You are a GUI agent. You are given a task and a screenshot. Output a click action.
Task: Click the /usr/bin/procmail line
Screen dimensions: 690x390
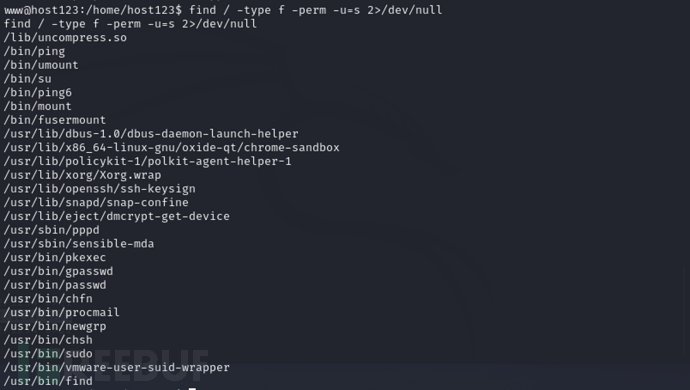coord(62,313)
